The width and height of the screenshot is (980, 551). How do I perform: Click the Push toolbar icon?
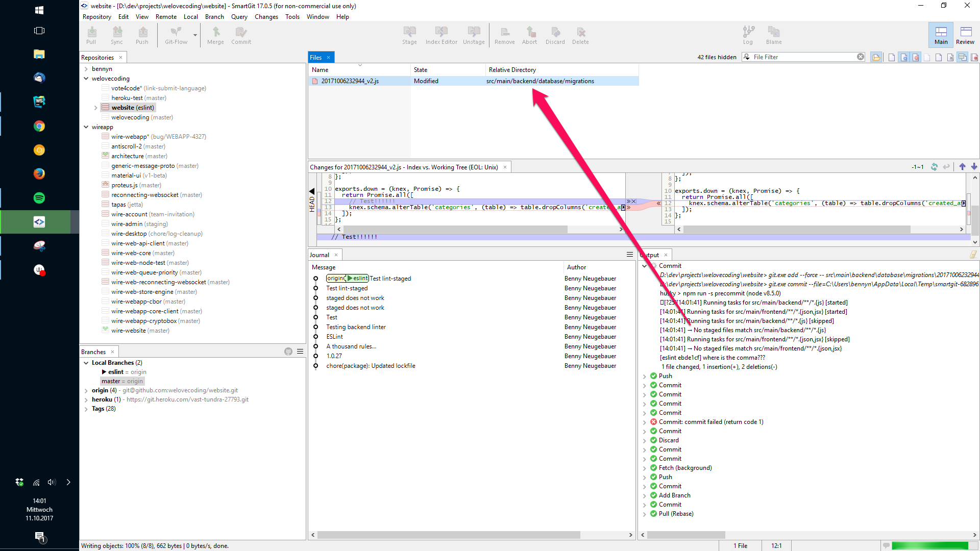142,35
